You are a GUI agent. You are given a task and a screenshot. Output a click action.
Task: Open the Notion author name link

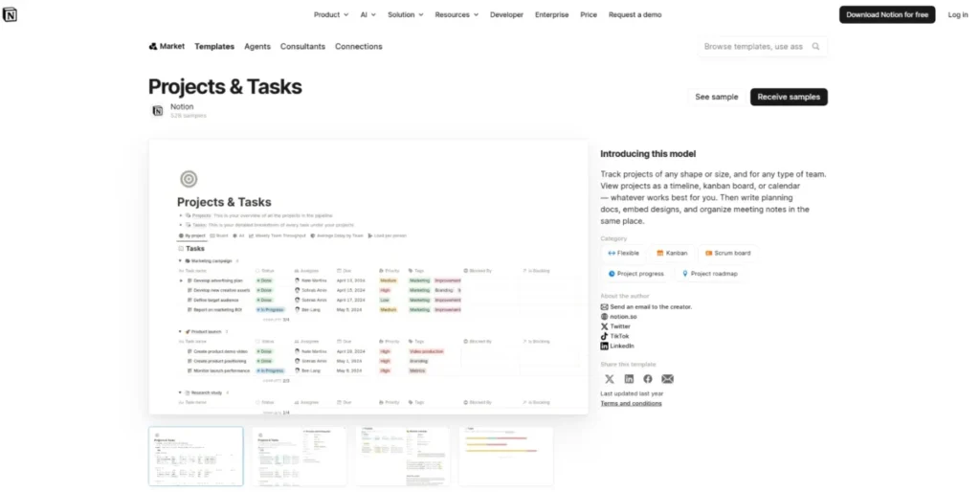click(182, 107)
